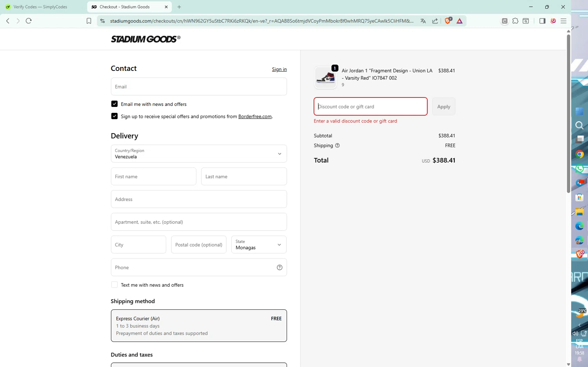Image resolution: width=588 pixels, height=367 pixels.
Task: Click the red swirl profile icon
Action: click(553, 21)
